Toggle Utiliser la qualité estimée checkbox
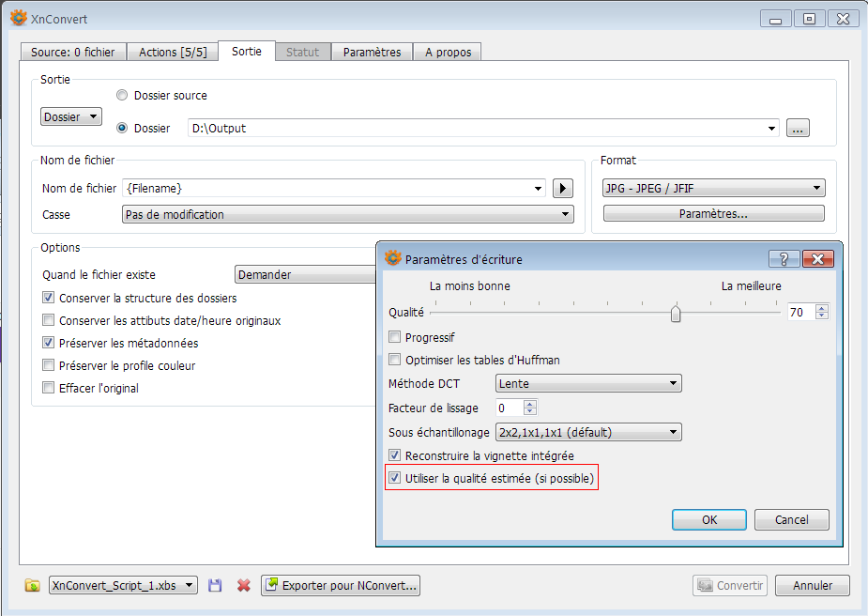The height and width of the screenshot is (616, 868). (395, 478)
